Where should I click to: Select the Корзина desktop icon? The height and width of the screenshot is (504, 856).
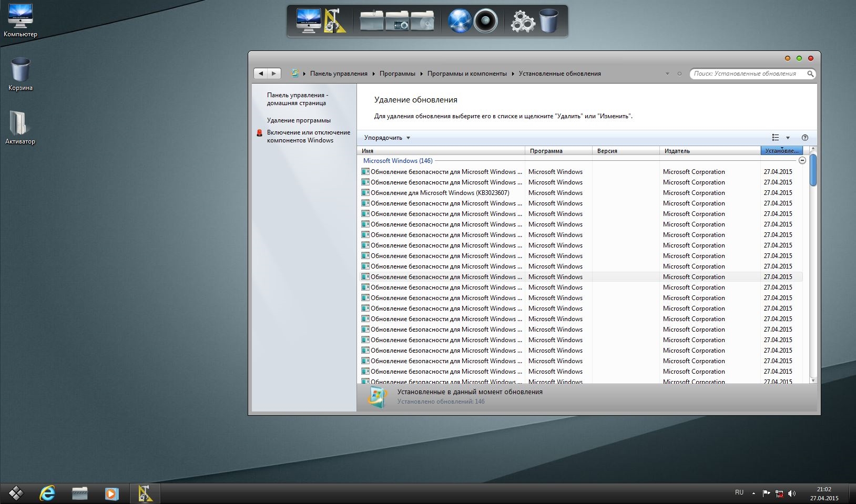(x=21, y=74)
